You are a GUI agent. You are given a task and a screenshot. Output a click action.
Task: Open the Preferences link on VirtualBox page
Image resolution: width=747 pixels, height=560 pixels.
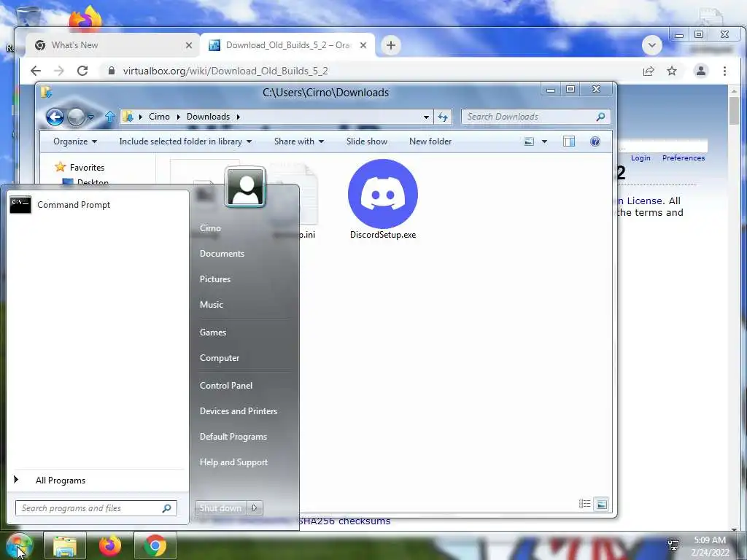coord(683,158)
